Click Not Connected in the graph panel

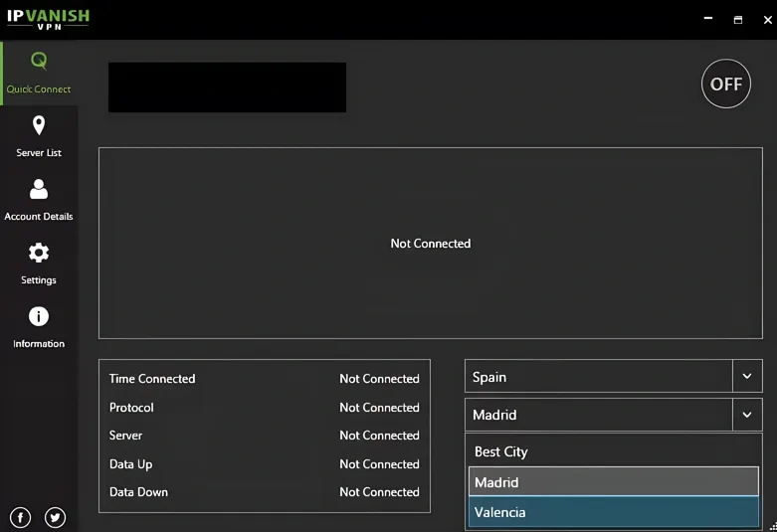[x=431, y=244]
